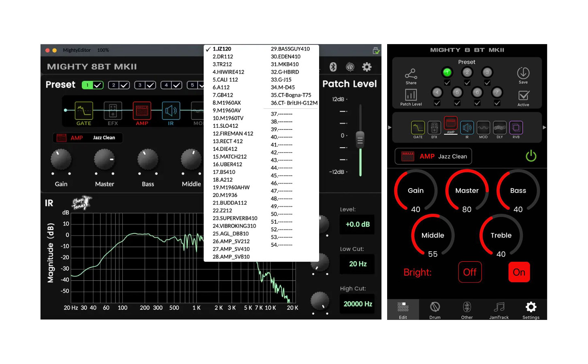Toggle checkbox under mobile preset 3
The image size is (588, 364).
[x=487, y=83]
